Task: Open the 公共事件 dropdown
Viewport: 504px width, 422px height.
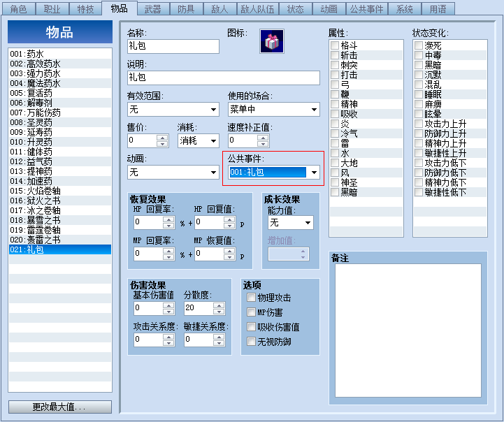Action: click(x=314, y=173)
